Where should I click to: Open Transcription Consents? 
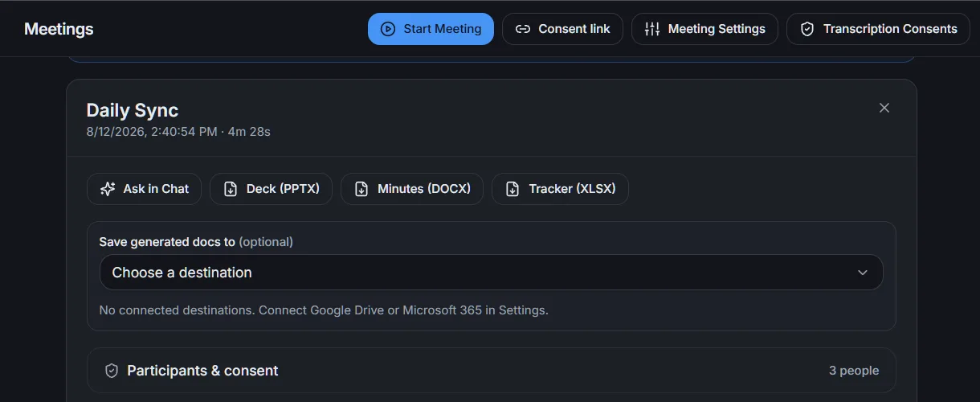pyautogui.click(x=878, y=29)
